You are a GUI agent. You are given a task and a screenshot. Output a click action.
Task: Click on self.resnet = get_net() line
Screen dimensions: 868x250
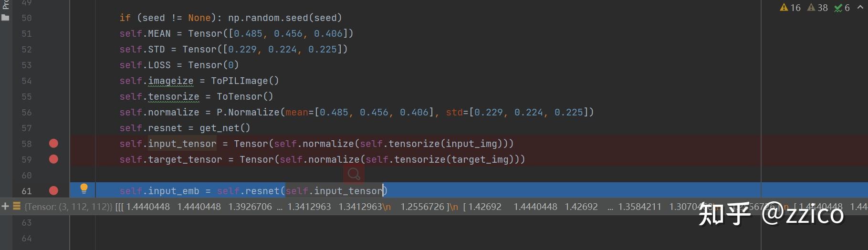(185, 128)
